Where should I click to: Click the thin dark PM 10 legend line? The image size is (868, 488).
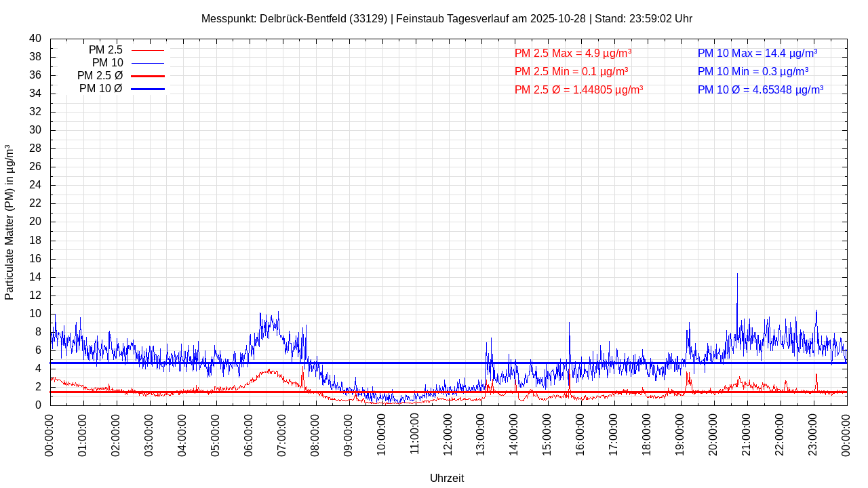(x=147, y=63)
